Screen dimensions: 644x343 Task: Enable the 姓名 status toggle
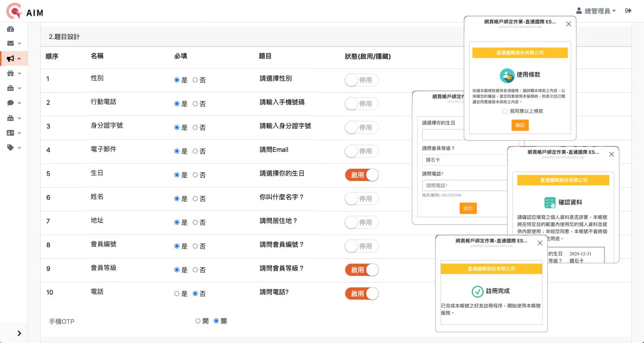(x=362, y=199)
